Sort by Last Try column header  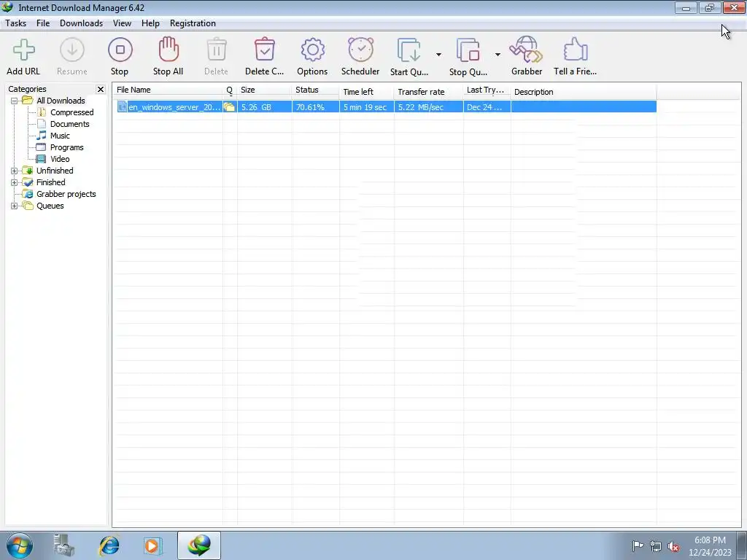tap(487, 90)
